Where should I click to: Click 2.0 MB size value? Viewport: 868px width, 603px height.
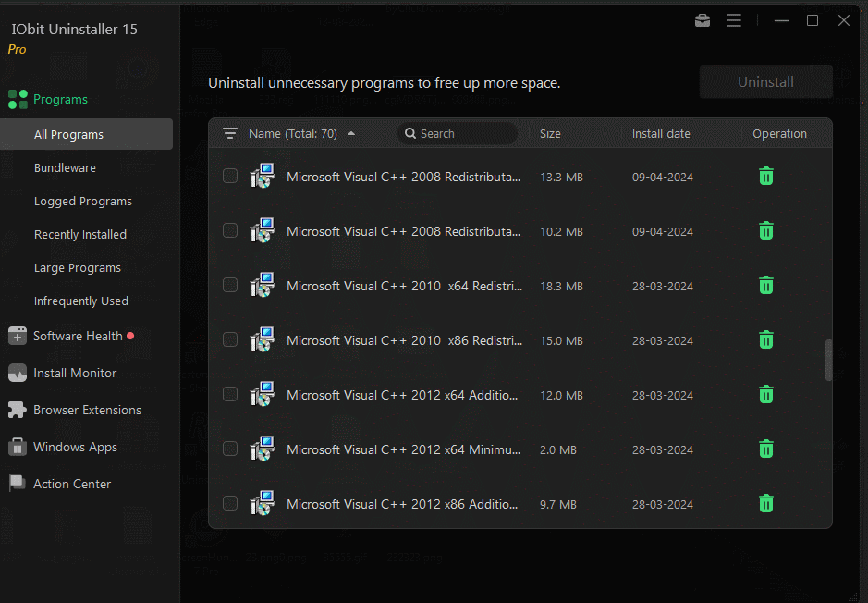coord(558,449)
